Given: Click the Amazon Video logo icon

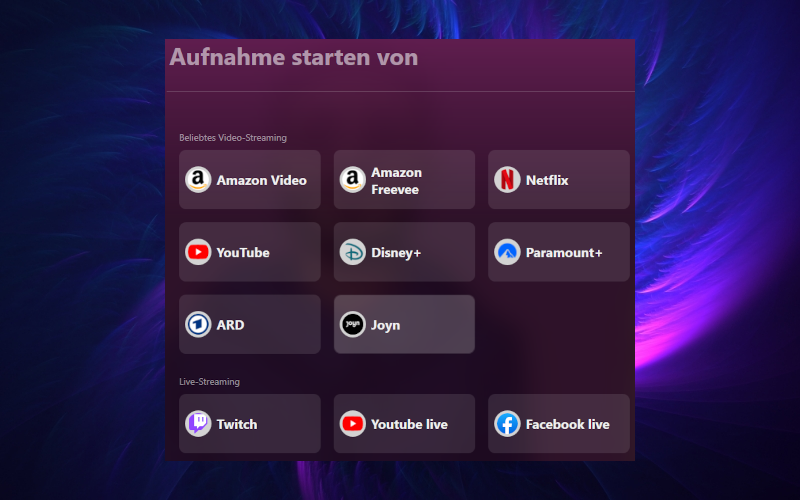Looking at the screenshot, I should point(198,180).
